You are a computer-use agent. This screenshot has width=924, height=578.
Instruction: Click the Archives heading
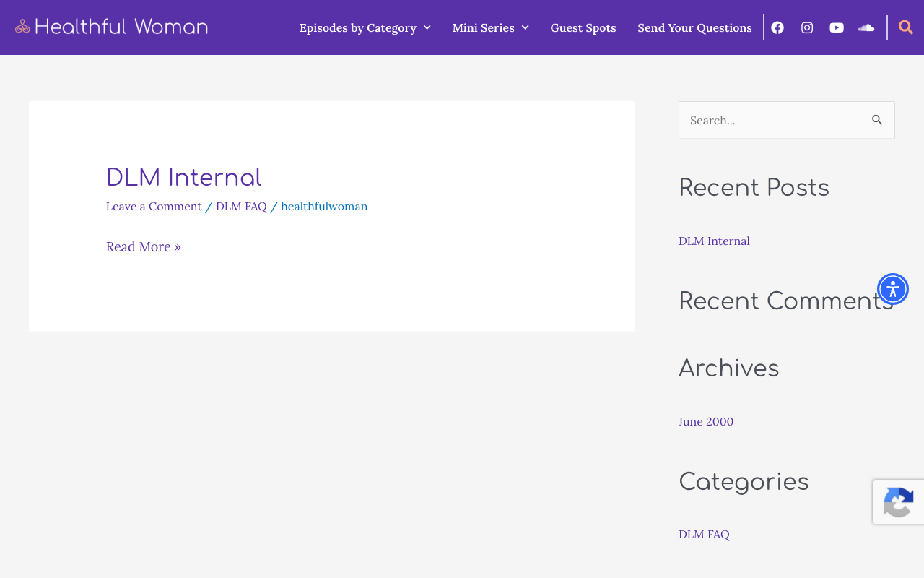tap(728, 368)
